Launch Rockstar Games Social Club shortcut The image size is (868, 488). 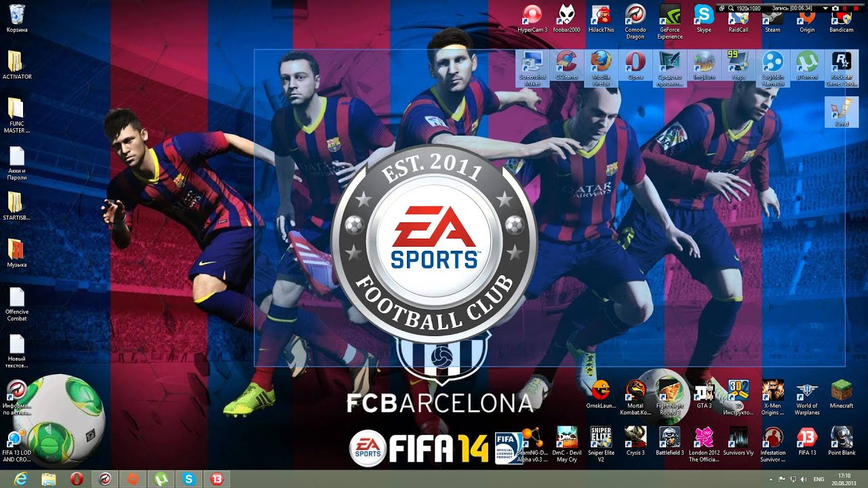pos(842,68)
